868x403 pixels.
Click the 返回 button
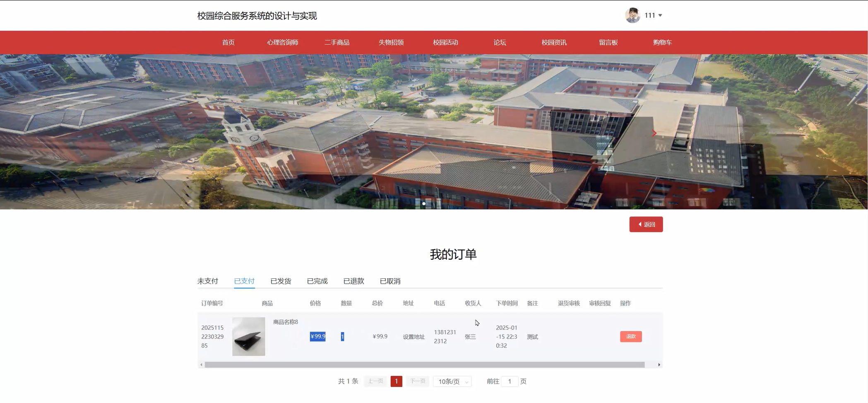click(646, 224)
